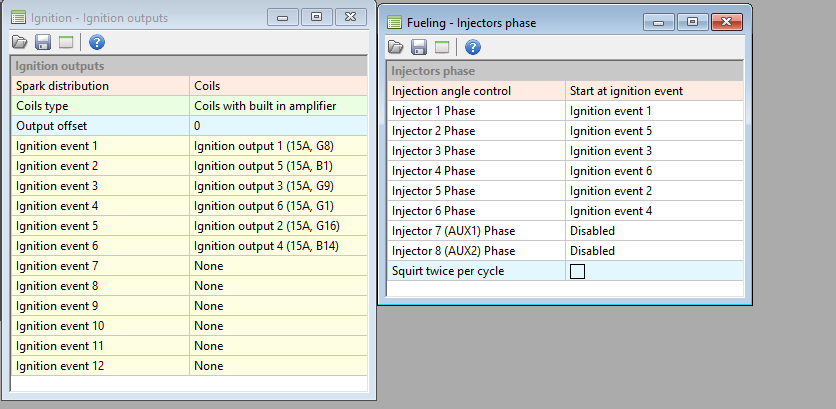Select Ignition output 2 (15A, G16) value

278,226
